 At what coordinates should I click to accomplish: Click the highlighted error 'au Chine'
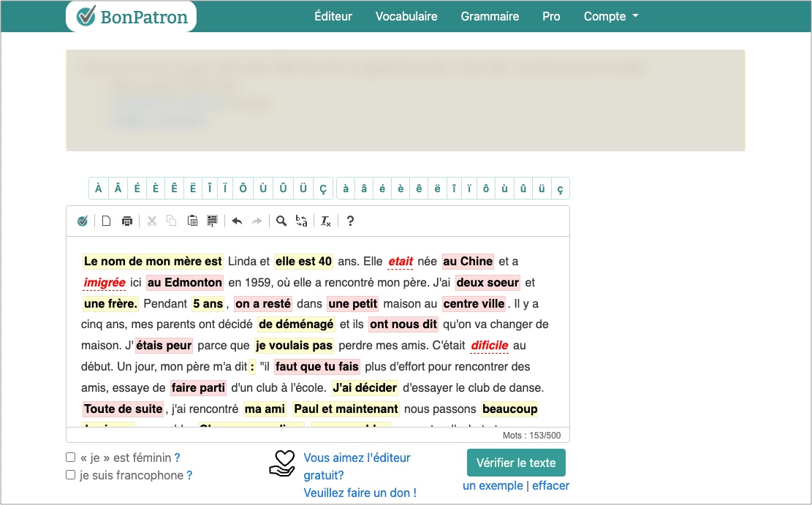[468, 262]
